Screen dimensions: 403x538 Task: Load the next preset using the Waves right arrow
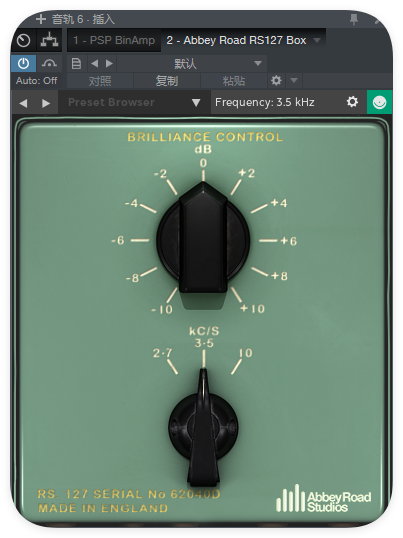coord(46,103)
